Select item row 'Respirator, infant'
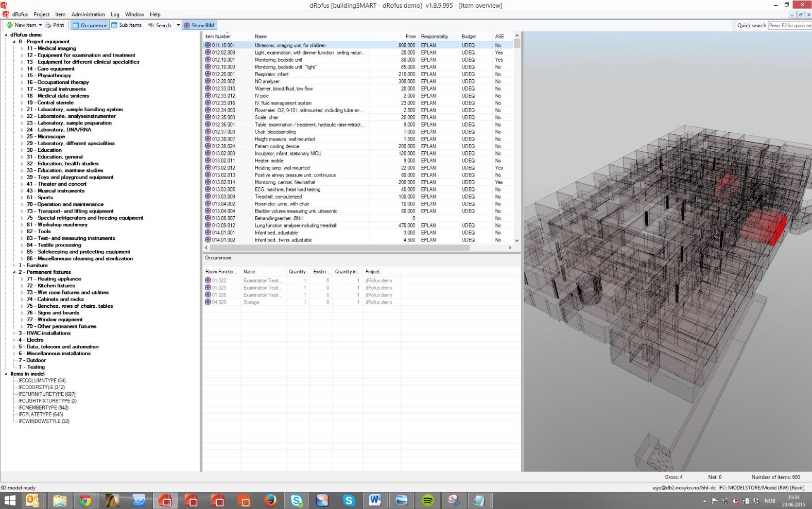 [358, 74]
